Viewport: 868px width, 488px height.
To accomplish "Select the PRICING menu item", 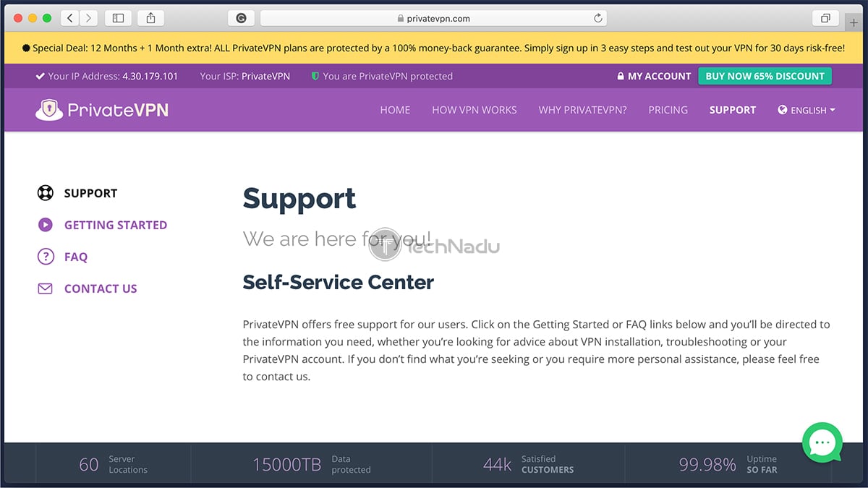I will coord(668,110).
